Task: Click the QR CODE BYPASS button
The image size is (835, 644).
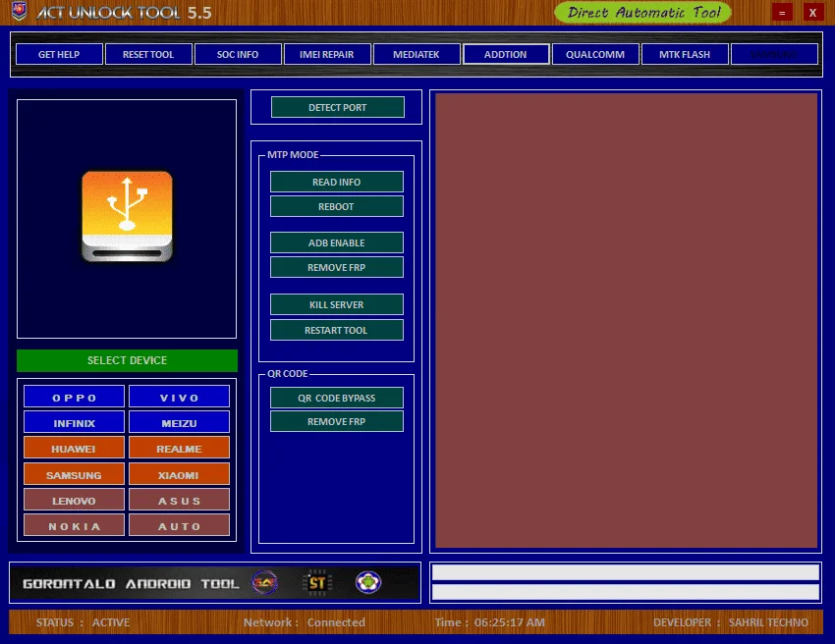Action: 337,398
